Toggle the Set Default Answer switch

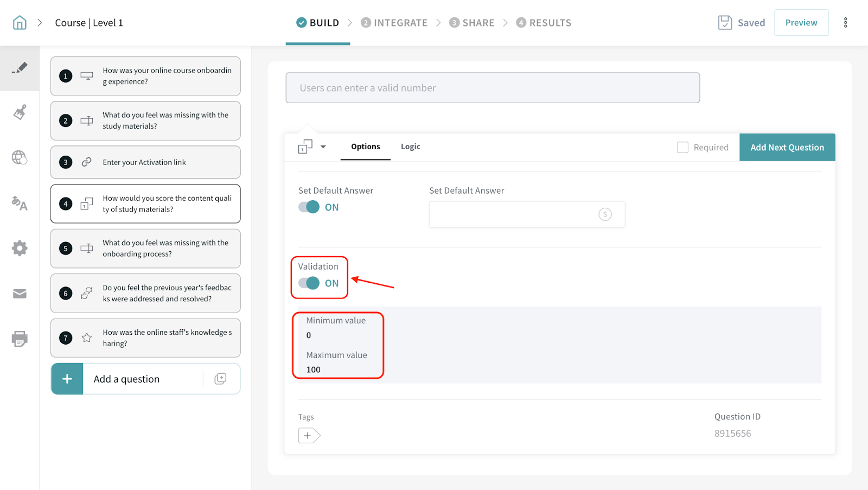click(309, 207)
